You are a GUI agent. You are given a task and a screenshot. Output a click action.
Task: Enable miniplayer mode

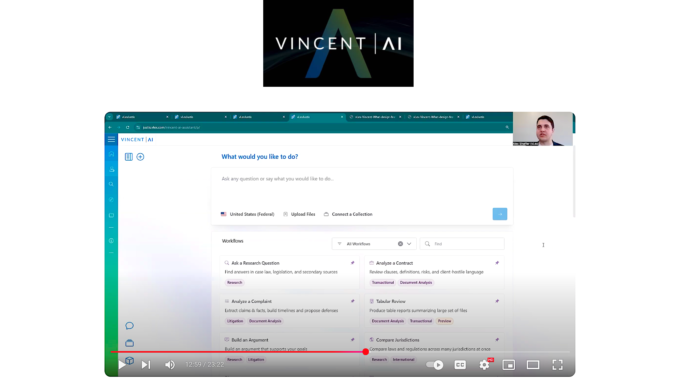point(508,365)
